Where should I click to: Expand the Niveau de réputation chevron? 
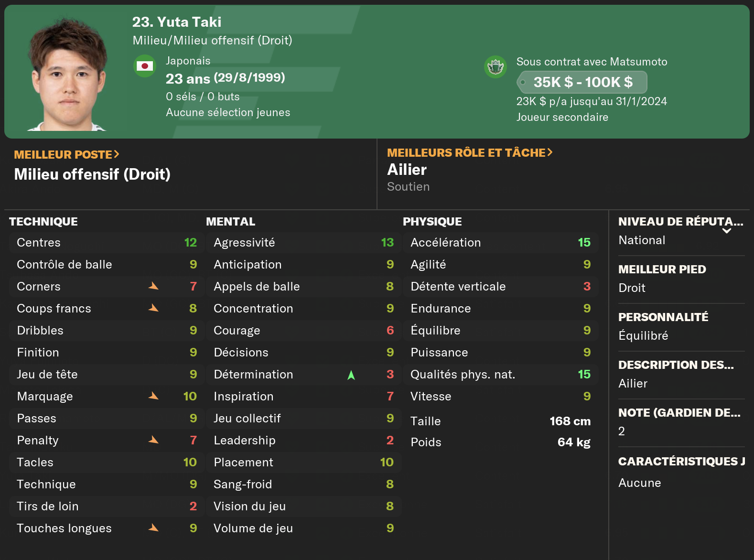727,231
